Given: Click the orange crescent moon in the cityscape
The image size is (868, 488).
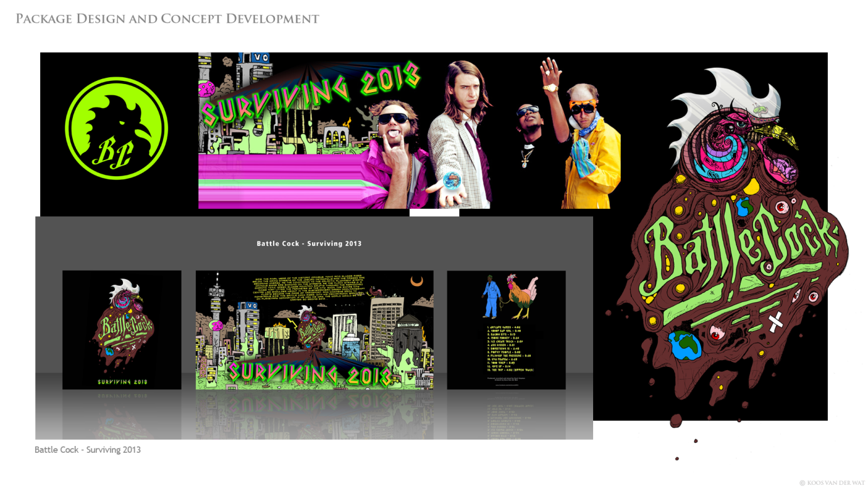Looking at the screenshot, I should [x=417, y=281].
